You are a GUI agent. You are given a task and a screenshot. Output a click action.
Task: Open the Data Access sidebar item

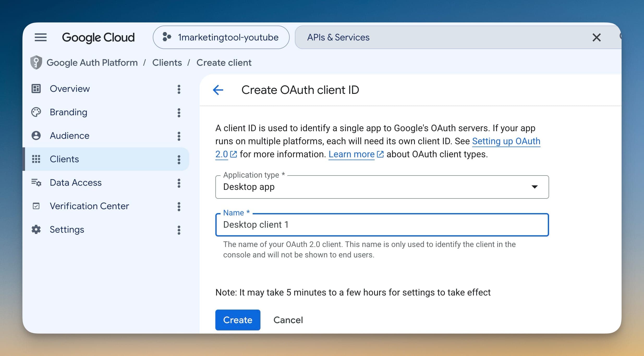(106, 183)
